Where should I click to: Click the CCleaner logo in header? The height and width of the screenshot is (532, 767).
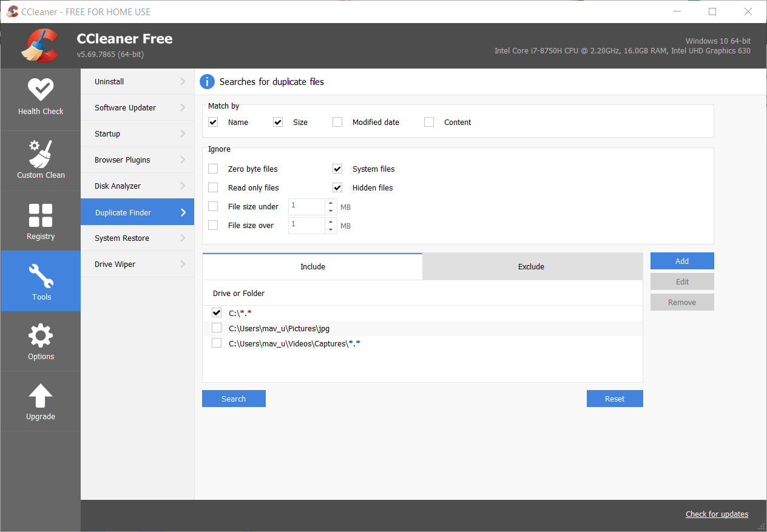tap(41, 46)
